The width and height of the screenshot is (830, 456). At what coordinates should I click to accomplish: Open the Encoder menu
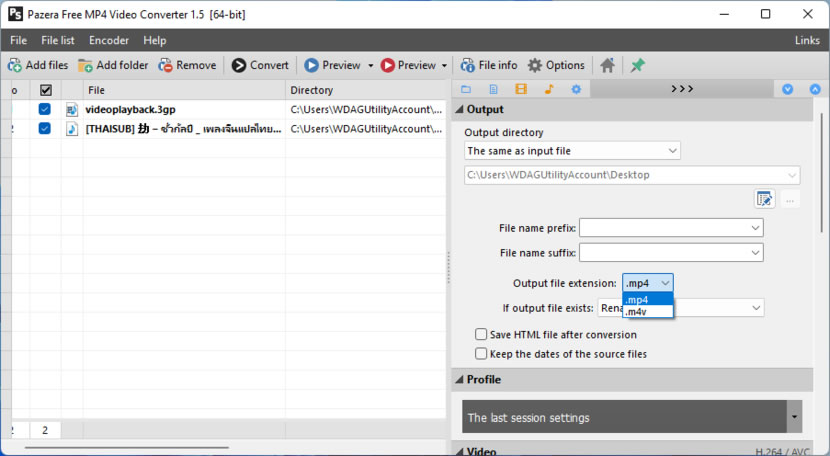[x=108, y=40]
